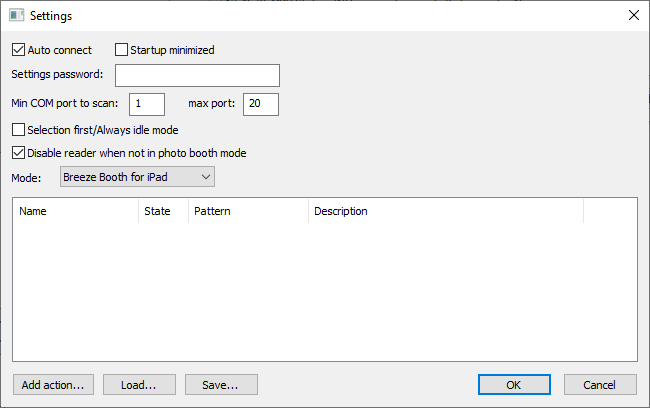Open the Mode dropdown list
Image resolution: width=650 pixels, height=408 pixels.
pyautogui.click(x=137, y=177)
